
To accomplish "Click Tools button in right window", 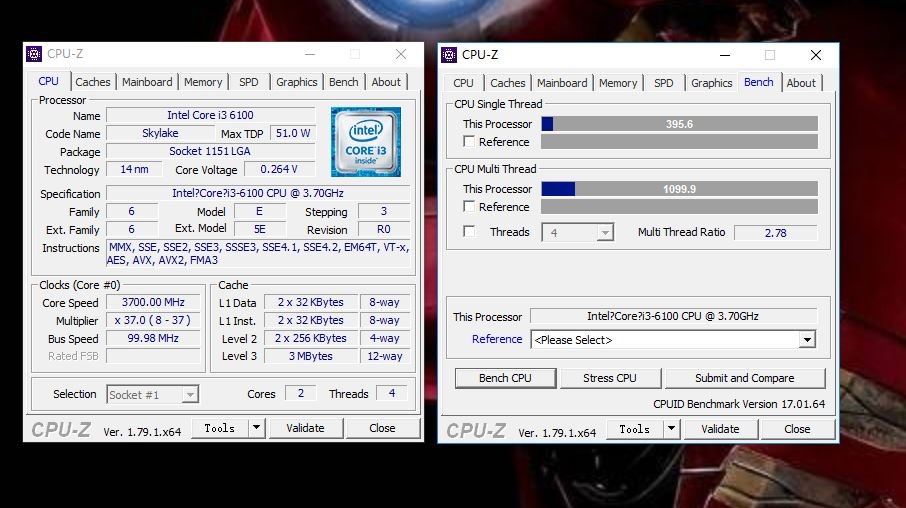I will (635, 429).
